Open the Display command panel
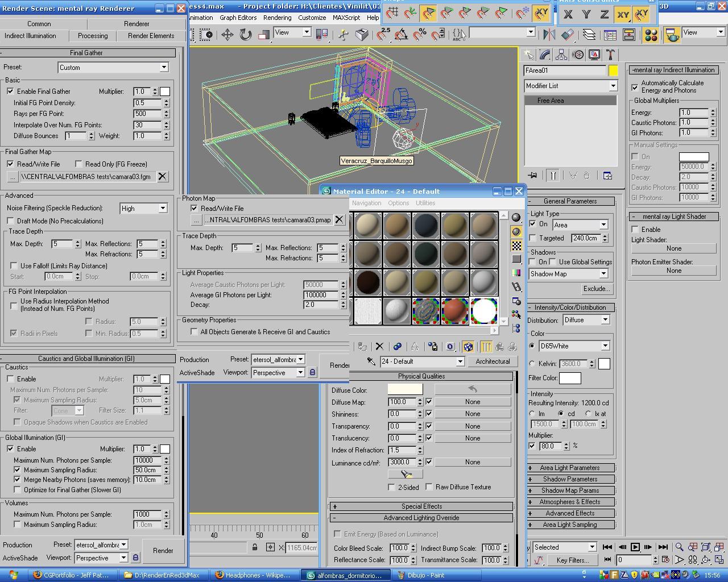728x582 pixels. tap(594, 55)
